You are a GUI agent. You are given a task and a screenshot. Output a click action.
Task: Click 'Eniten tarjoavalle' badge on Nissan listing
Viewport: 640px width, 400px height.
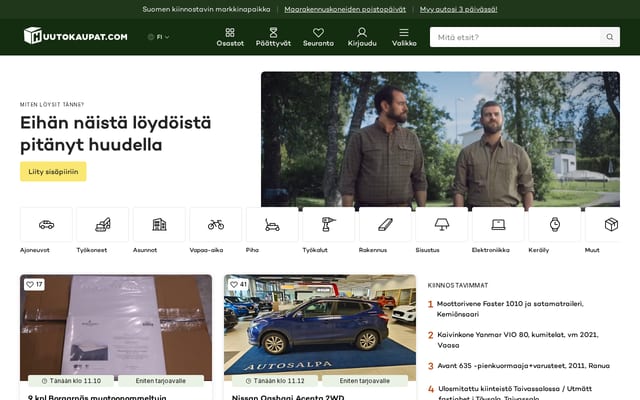(365, 381)
